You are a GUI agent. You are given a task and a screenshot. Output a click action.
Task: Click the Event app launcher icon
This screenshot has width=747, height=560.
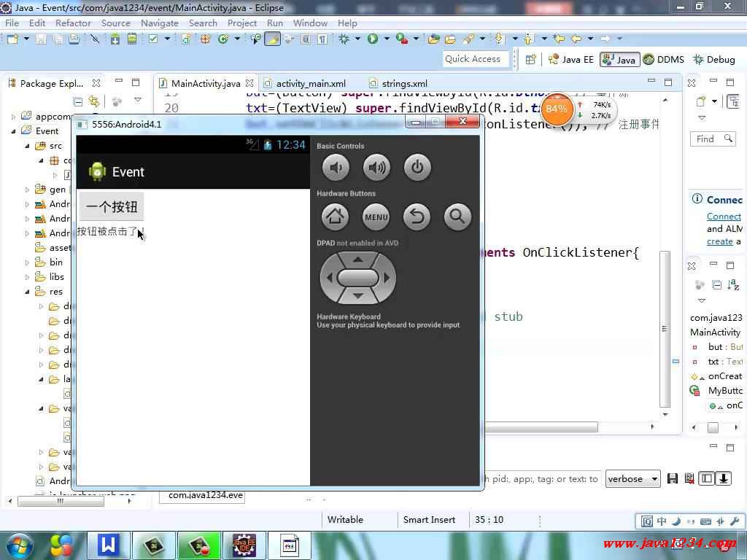pos(97,171)
